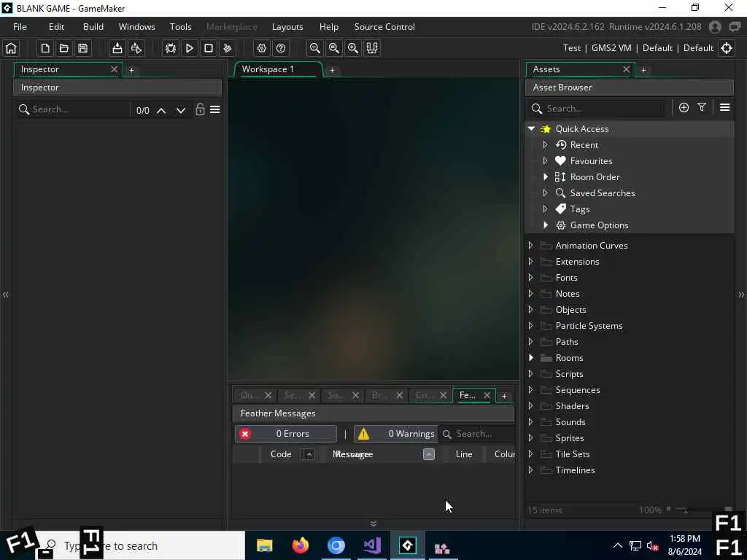747x560 pixels.
Task: Go to next Inspector search result
Action: pos(181,111)
